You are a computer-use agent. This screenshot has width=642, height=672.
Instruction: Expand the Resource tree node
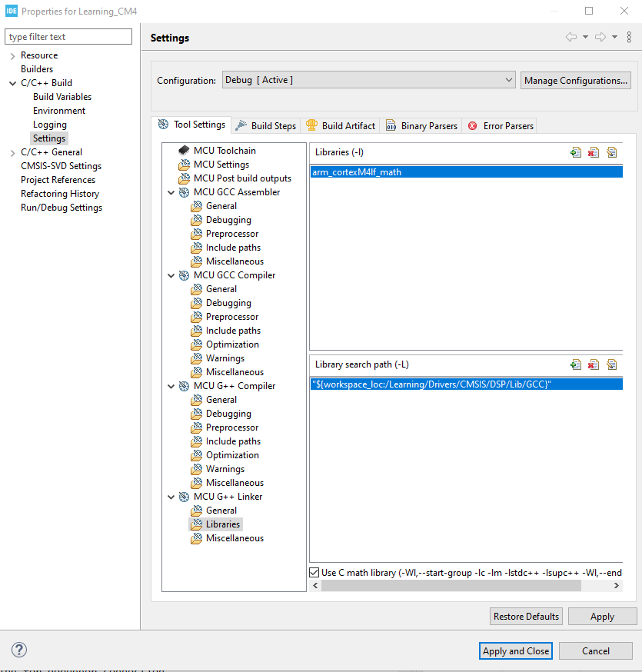click(x=12, y=55)
